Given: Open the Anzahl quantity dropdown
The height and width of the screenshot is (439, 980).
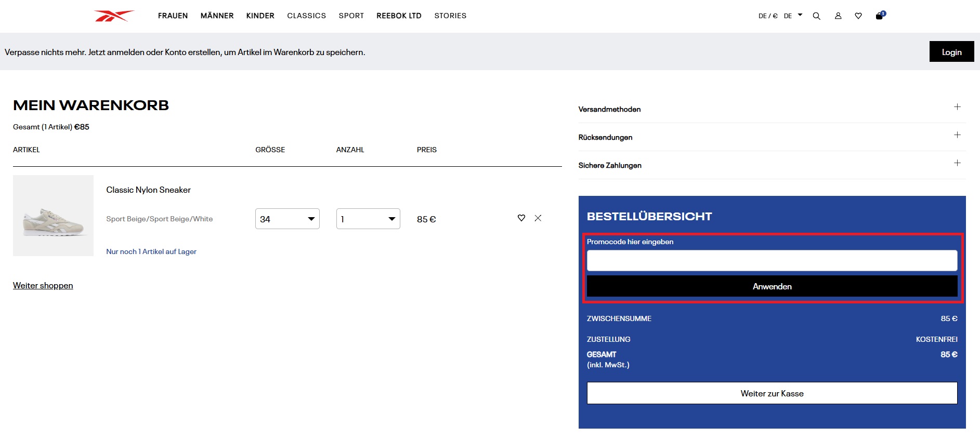Looking at the screenshot, I should click(368, 219).
